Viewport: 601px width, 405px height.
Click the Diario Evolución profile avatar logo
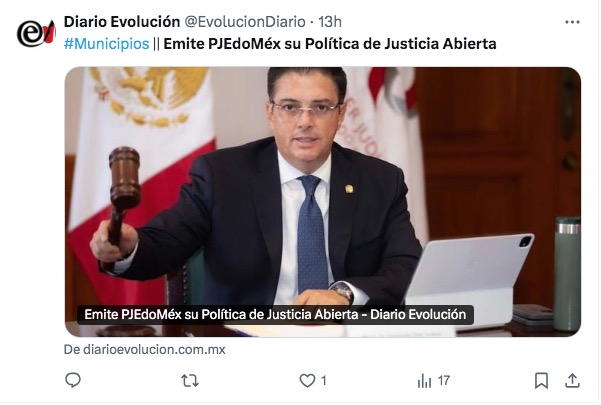[x=36, y=33]
